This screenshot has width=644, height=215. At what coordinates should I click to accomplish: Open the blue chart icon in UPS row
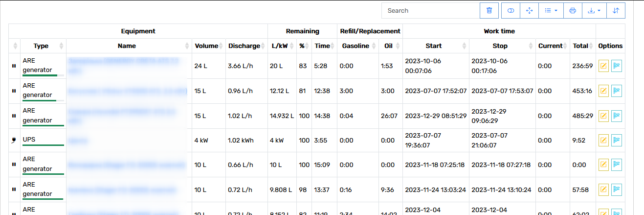click(x=616, y=140)
